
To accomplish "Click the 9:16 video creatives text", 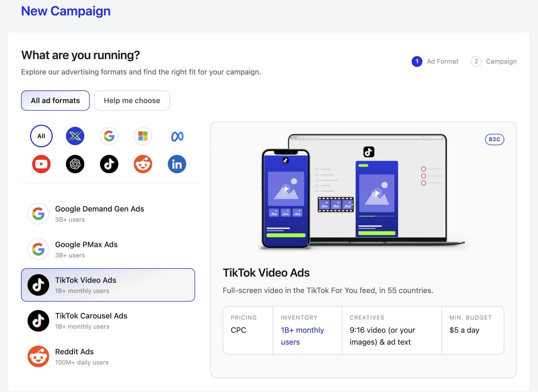I will 382,336.
